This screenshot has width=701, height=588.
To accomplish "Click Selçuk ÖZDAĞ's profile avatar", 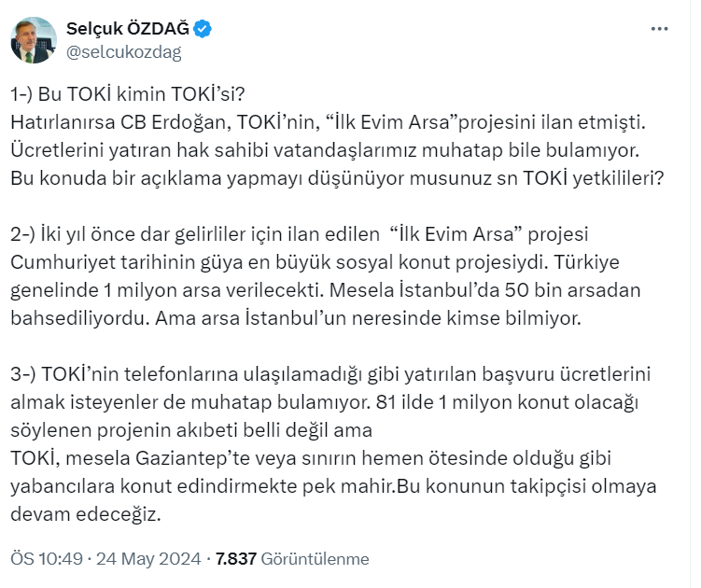I will (35, 40).
